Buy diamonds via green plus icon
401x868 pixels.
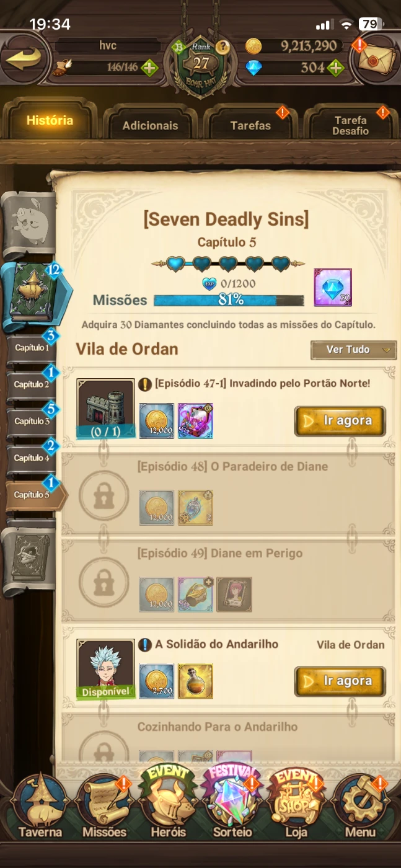(x=335, y=68)
